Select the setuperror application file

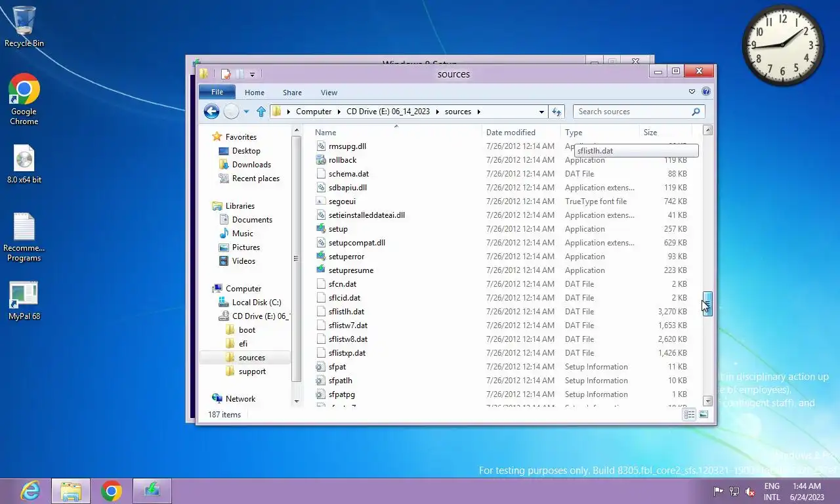(x=346, y=257)
